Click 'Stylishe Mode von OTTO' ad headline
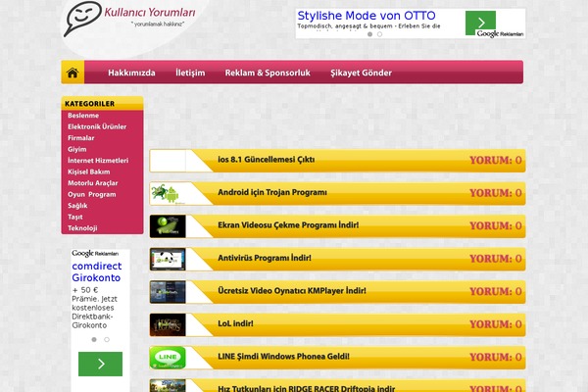Image resolution: width=588 pixels, height=392 pixels. [x=367, y=16]
